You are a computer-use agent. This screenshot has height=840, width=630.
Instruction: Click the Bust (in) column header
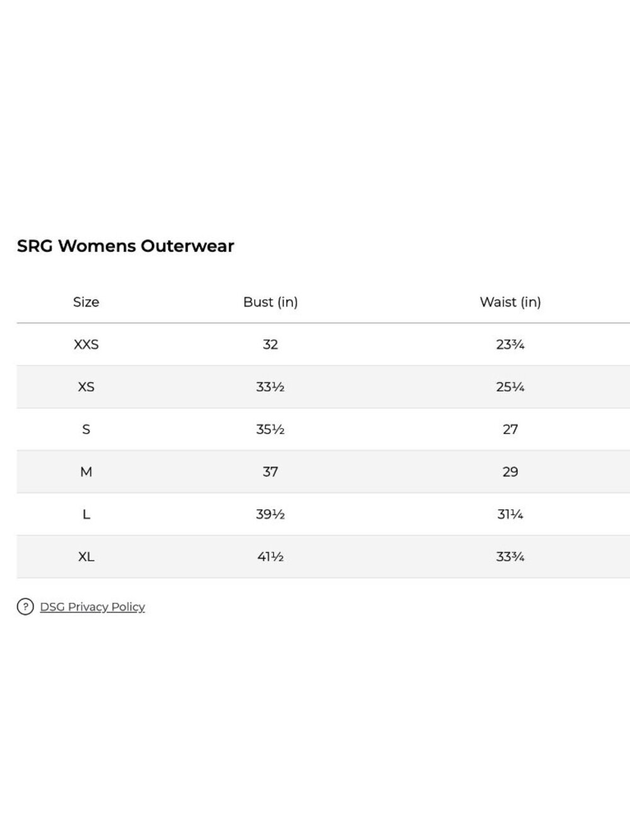coord(270,302)
